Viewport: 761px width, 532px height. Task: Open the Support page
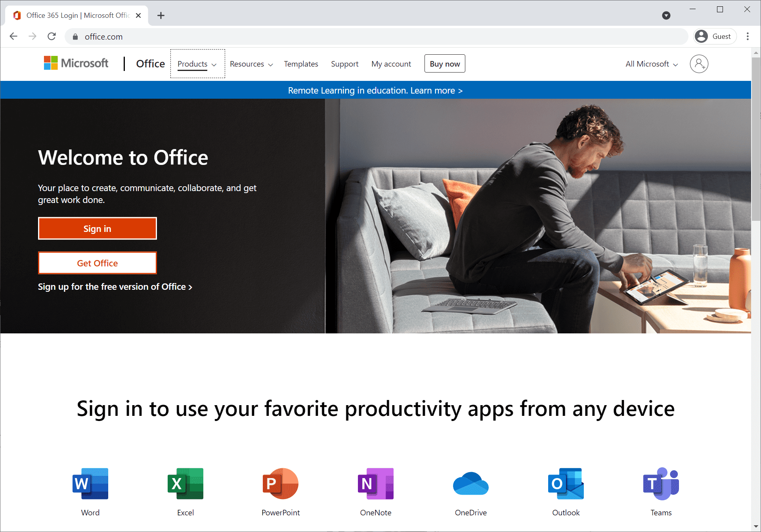click(344, 64)
